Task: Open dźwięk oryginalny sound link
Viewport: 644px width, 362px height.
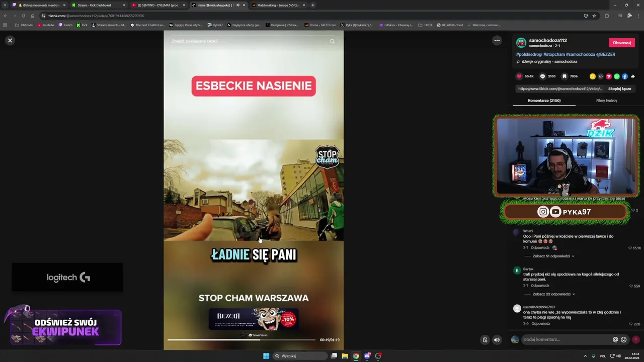Action: pos(549,62)
